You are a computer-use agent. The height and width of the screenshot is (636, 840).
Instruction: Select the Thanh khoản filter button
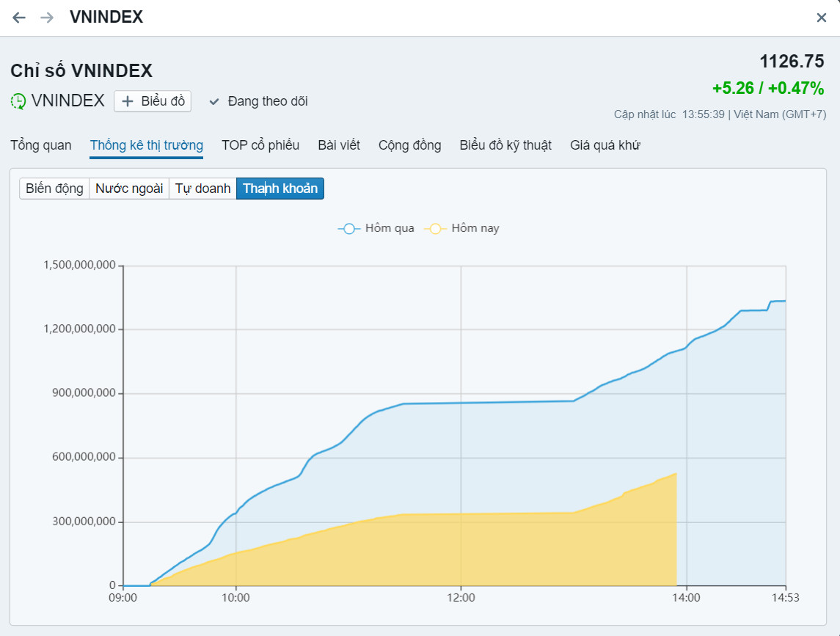[x=280, y=189]
